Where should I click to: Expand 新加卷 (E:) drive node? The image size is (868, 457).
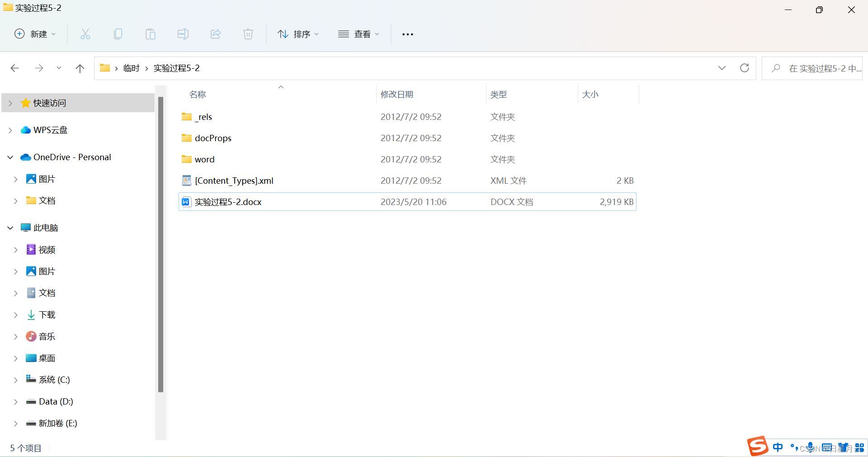point(15,424)
